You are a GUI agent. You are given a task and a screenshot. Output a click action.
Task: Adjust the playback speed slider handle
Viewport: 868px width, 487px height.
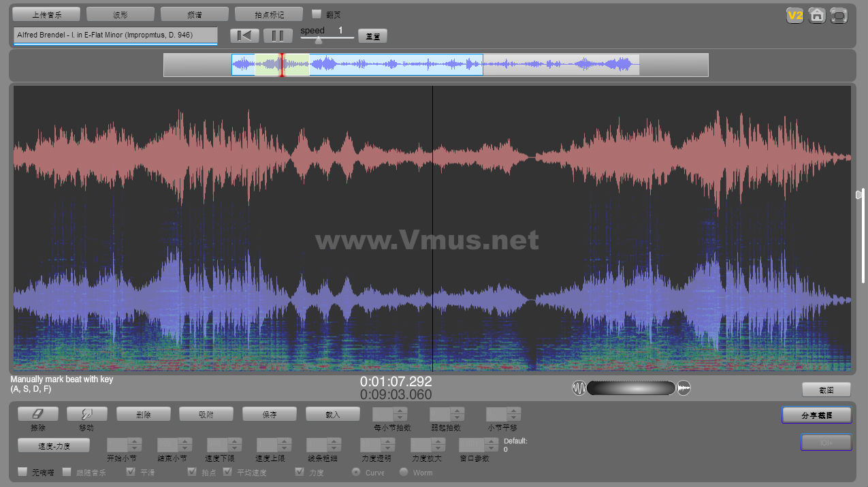(x=318, y=40)
